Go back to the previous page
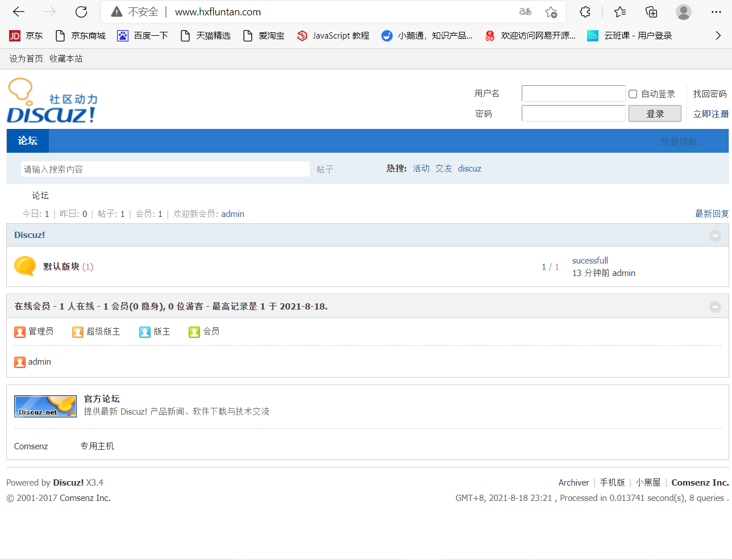This screenshot has width=732, height=560. (19, 12)
